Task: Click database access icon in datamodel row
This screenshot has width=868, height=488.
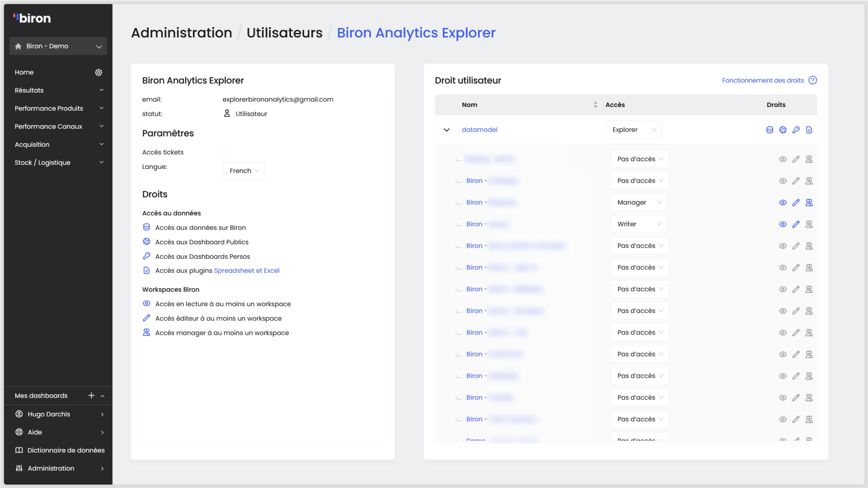Action: pyautogui.click(x=770, y=130)
